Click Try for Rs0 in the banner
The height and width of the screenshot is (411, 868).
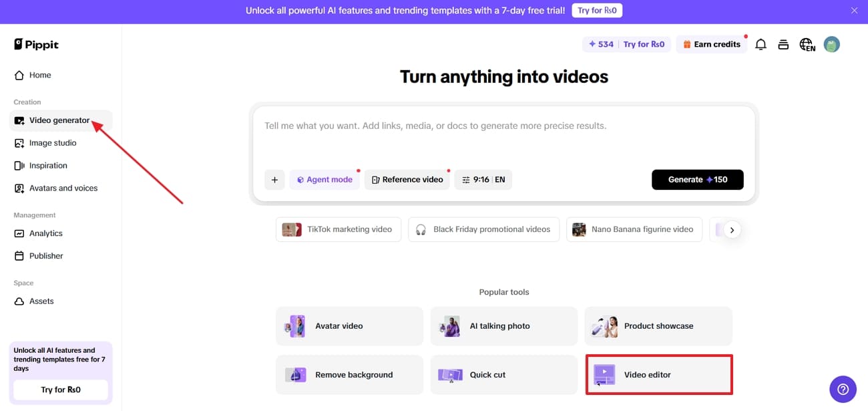[x=597, y=10]
